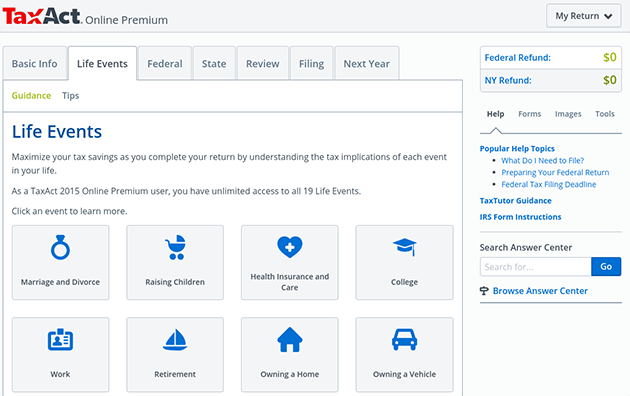Open Health Insurance and Care heart icon
Viewport: 630px width, 396px height.
pos(290,247)
